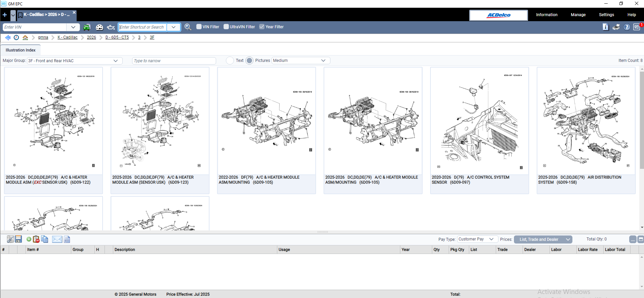
Task: Open the Medium picture size dropdown
Action: point(323,61)
